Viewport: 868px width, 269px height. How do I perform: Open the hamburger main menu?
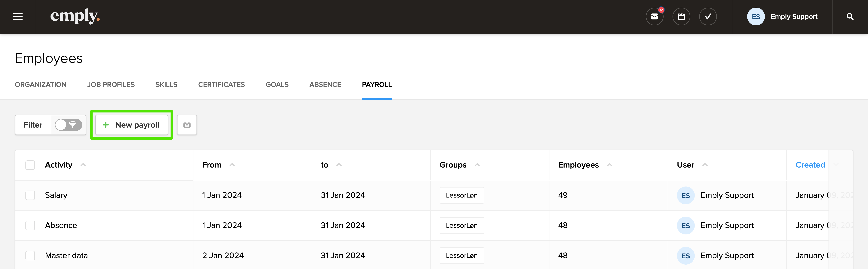[x=18, y=16]
